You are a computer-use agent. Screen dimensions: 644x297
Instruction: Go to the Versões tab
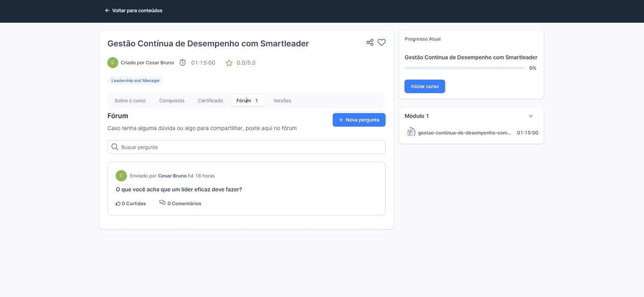pyautogui.click(x=282, y=101)
